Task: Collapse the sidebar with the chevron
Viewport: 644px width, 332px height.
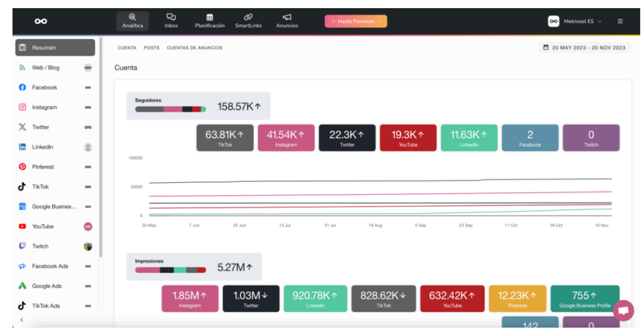Action: click(x=22, y=319)
